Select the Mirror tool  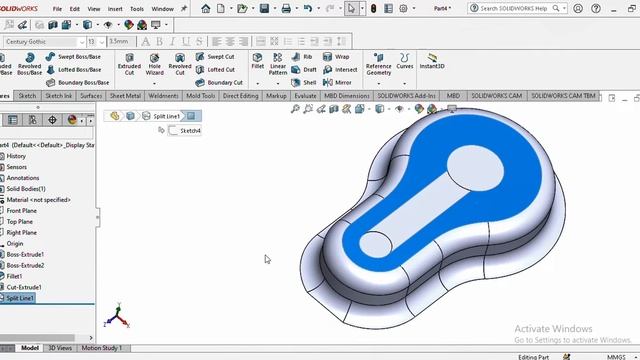pos(337,82)
